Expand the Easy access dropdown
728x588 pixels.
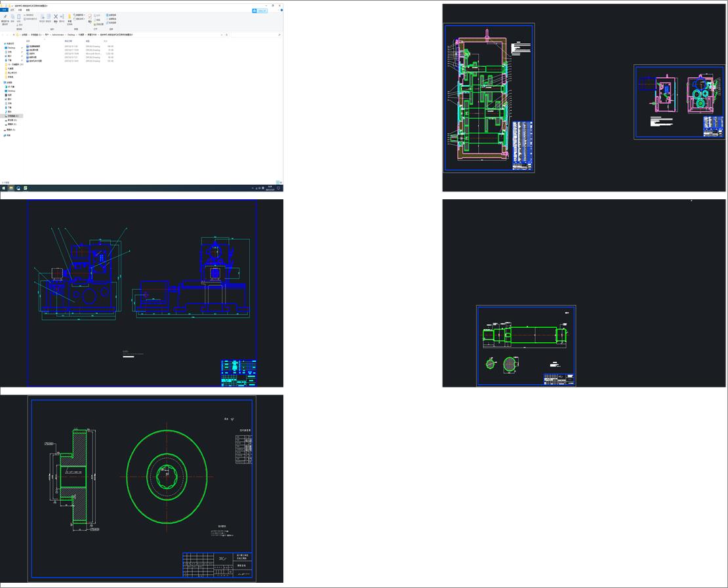pyautogui.click(x=79, y=19)
